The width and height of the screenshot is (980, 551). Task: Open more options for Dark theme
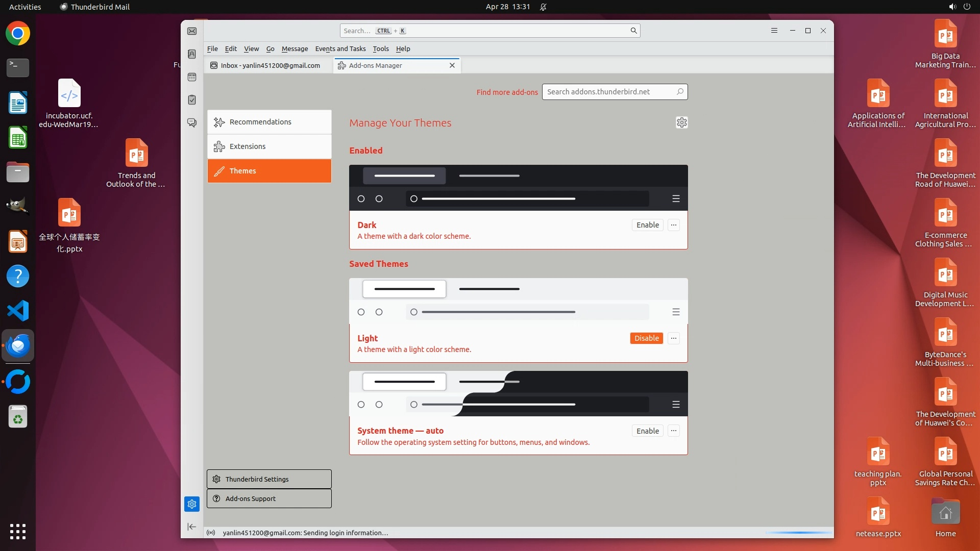pos(674,225)
